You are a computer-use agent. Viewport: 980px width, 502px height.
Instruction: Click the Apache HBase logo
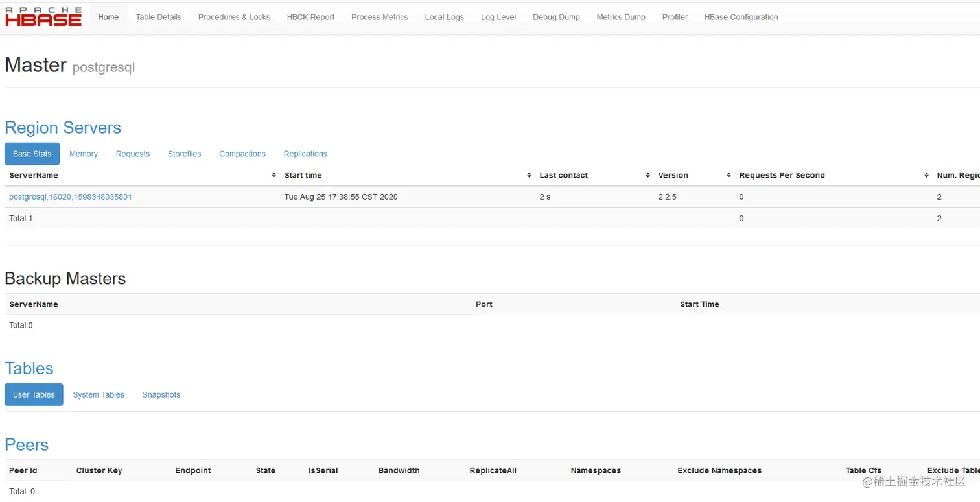43,17
